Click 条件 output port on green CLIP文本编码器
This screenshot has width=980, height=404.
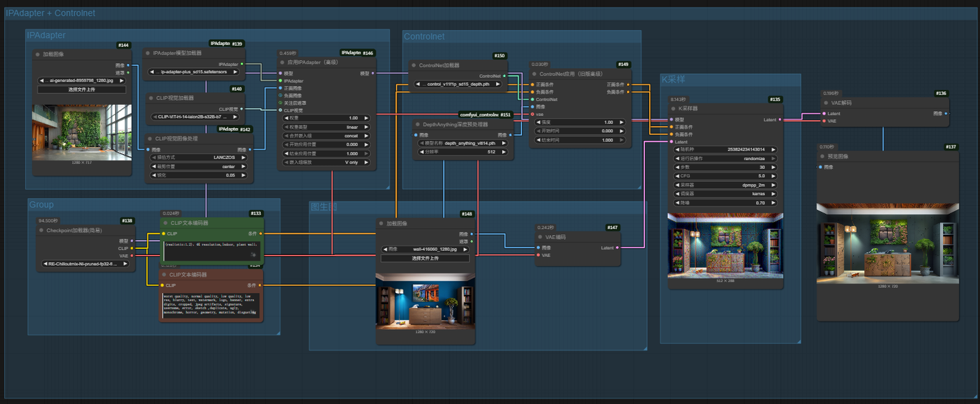click(260, 234)
